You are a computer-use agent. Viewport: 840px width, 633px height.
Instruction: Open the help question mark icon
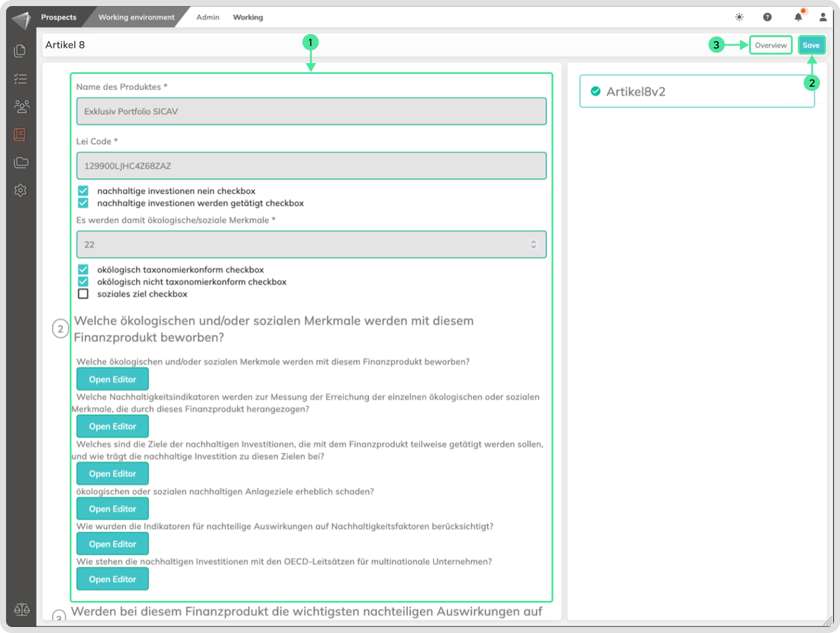pyautogui.click(x=767, y=17)
